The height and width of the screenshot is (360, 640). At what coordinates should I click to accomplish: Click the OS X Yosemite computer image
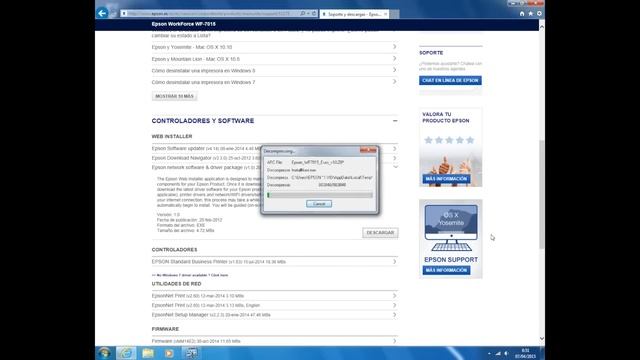click(451, 228)
